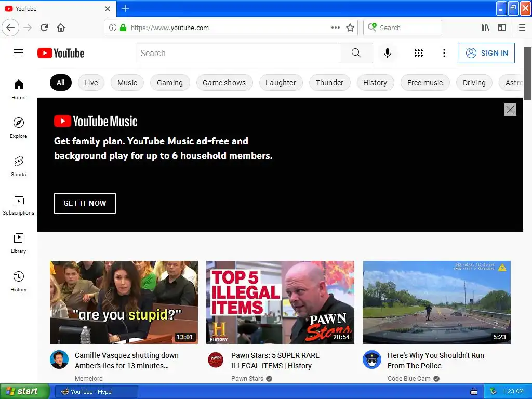Select the Game shows filter chip
Viewport: 532px width, 399px height.
[224, 83]
